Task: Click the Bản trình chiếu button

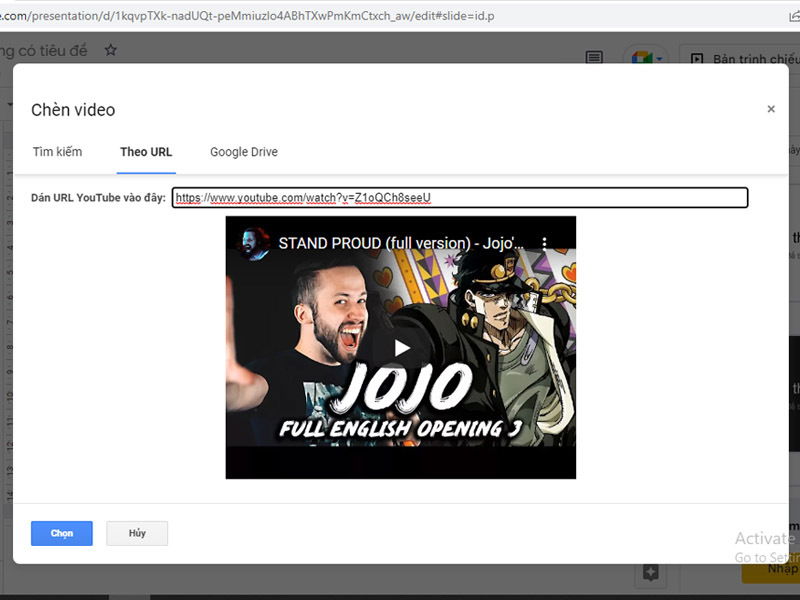Action: [x=745, y=59]
